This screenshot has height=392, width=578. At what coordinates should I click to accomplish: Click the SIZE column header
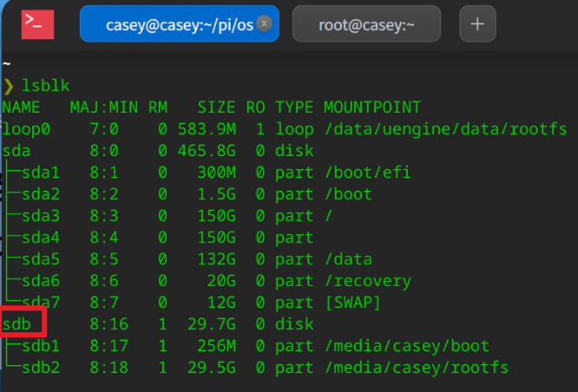point(215,108)
